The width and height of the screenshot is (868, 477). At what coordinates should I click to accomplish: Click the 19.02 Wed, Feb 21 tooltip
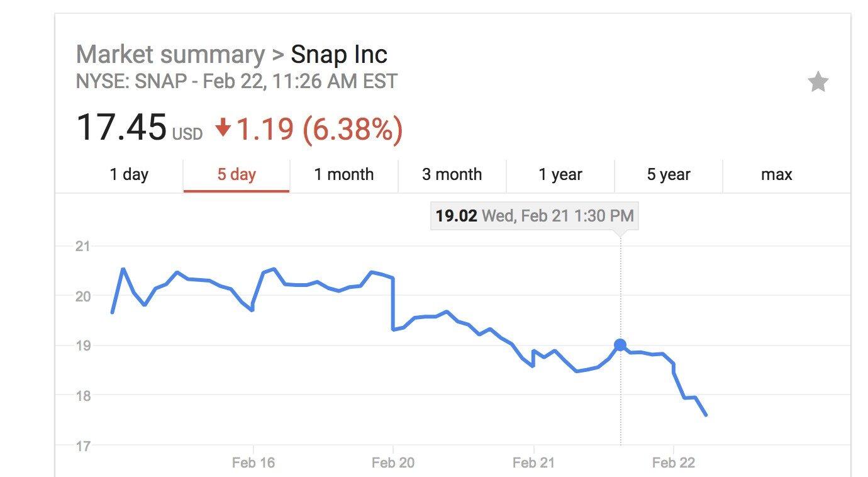[534, 216]
